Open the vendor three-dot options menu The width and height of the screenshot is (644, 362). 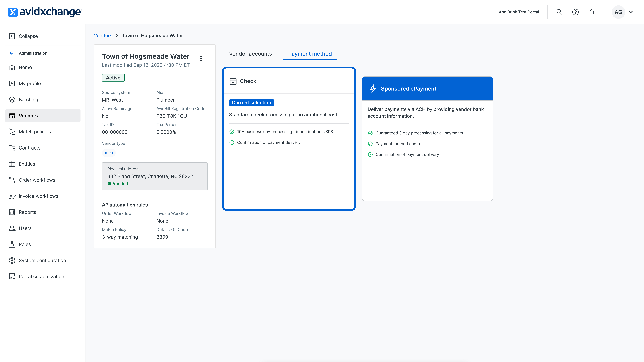[x=201, y=59]
